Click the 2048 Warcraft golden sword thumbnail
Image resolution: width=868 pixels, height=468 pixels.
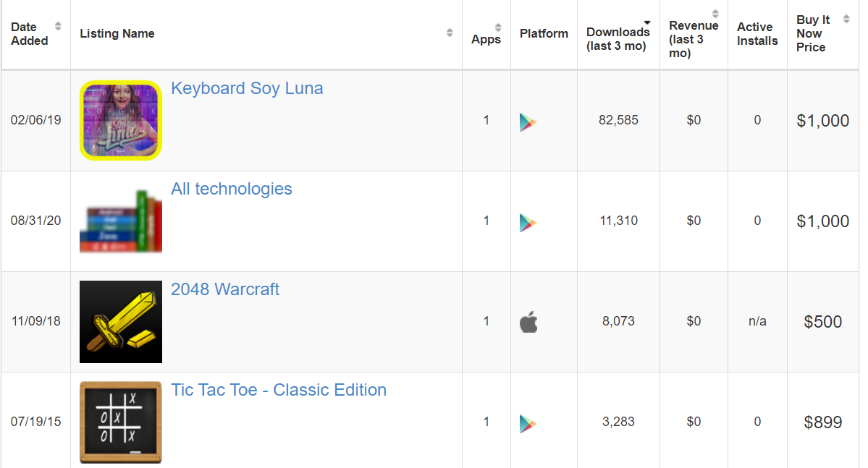(121, 322)
